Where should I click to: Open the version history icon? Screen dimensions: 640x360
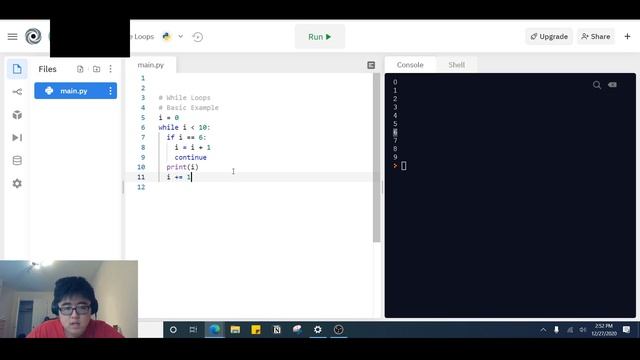click(198, 37)
